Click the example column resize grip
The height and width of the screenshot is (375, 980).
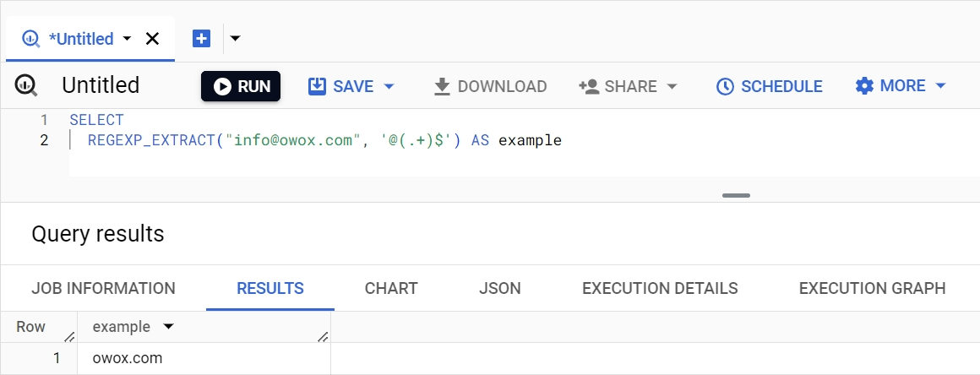click(323, 337)
